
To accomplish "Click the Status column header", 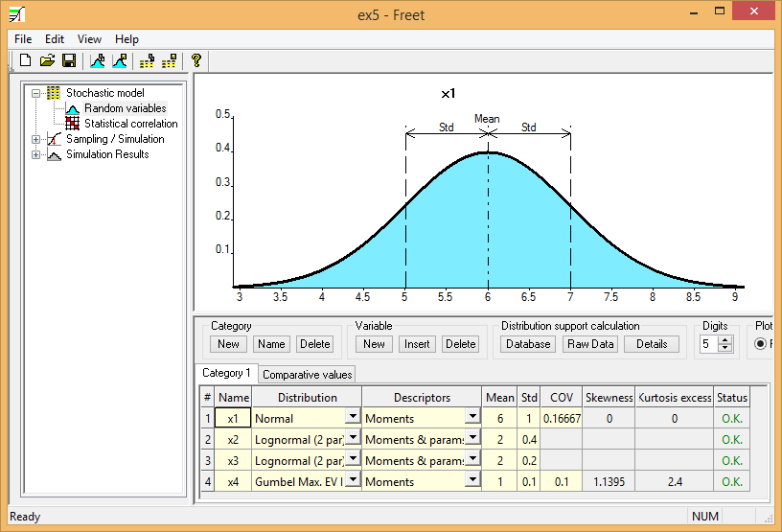I will click(732, 397).
